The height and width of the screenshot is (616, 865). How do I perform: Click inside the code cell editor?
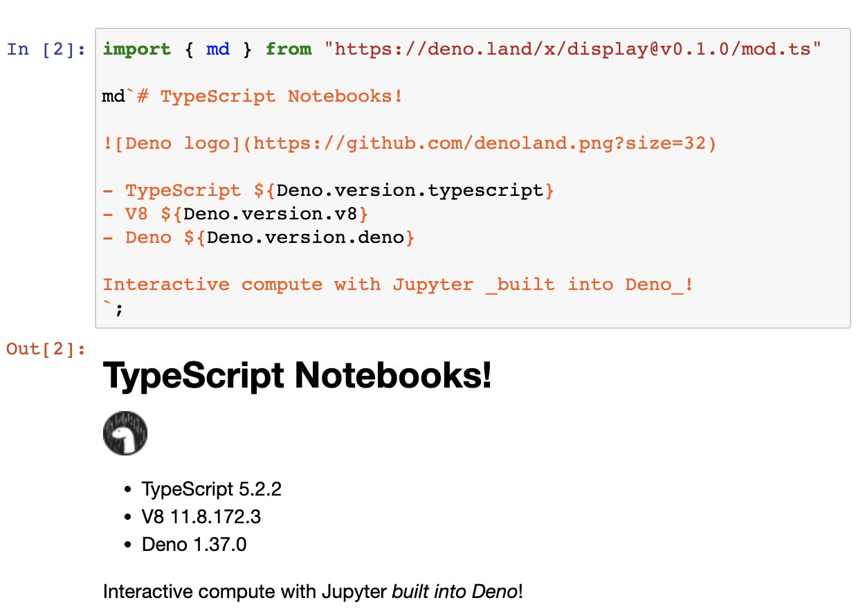pos(473,178)
